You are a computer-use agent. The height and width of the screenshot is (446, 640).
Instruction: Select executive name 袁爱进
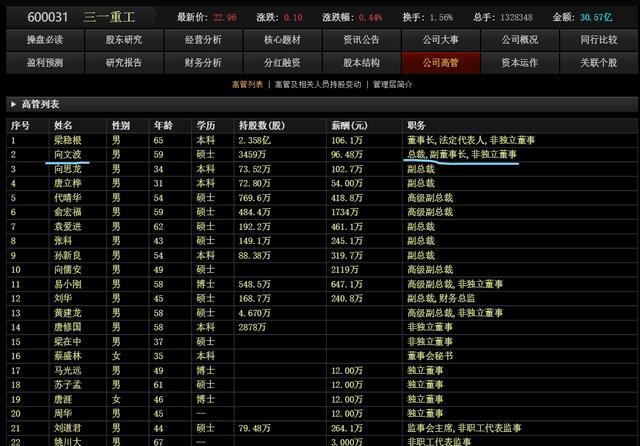68,226
